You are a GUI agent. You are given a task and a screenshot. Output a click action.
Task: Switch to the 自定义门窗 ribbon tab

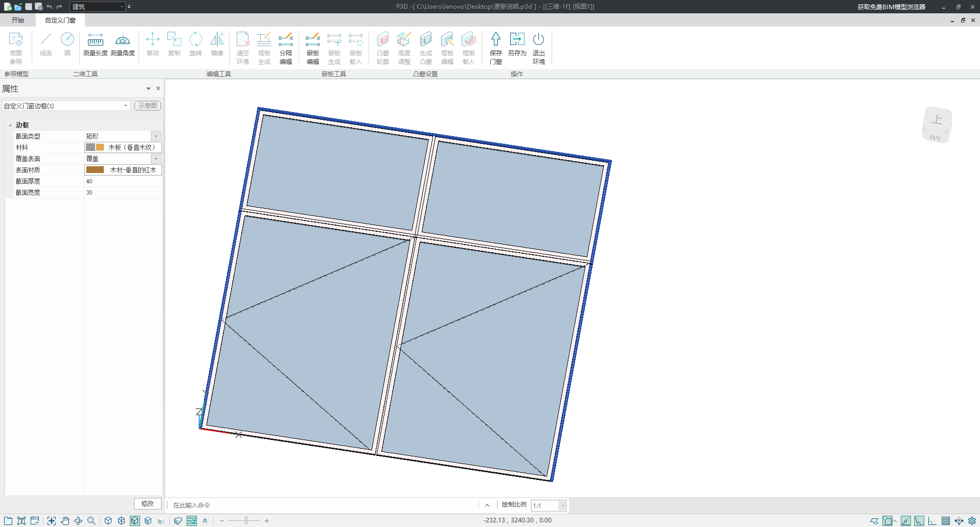click(x=60, y=20)
